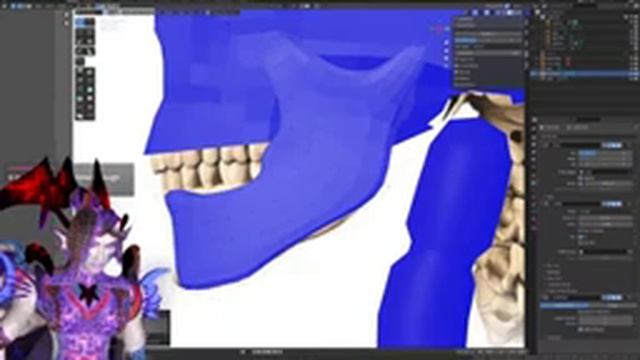The image size is (640, 360).
Task: Select the highlighted Select Box tool in the toolbar
Action: 80,22
